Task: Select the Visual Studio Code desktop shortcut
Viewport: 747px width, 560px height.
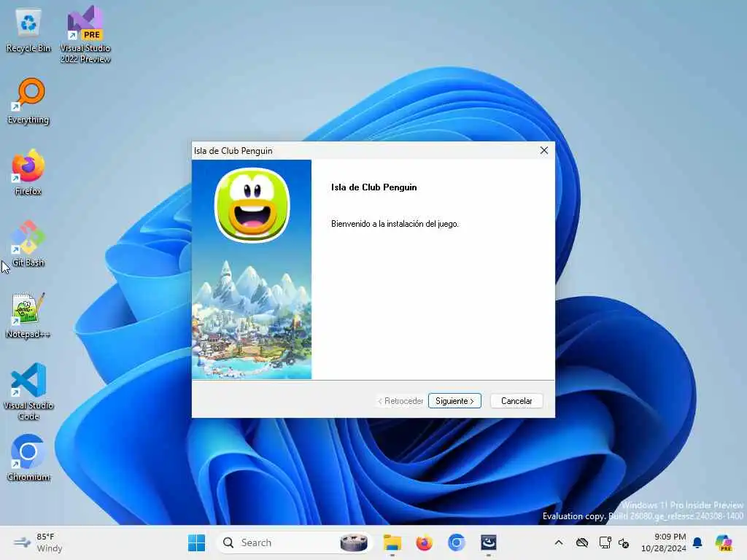Action: click(28, 392)
